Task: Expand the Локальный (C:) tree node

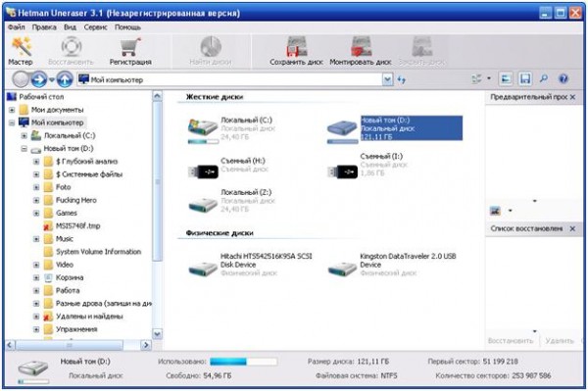Action: [x=24, y=135]
